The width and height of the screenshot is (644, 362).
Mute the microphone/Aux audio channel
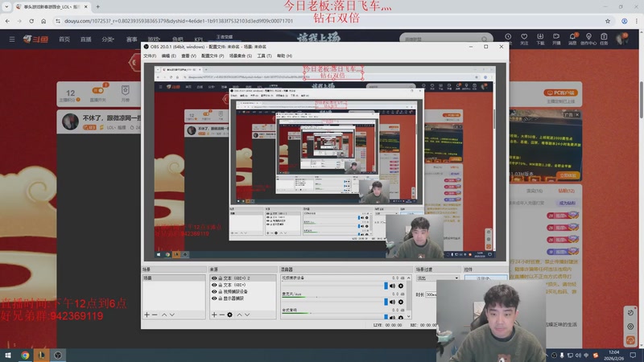point(392,302)
